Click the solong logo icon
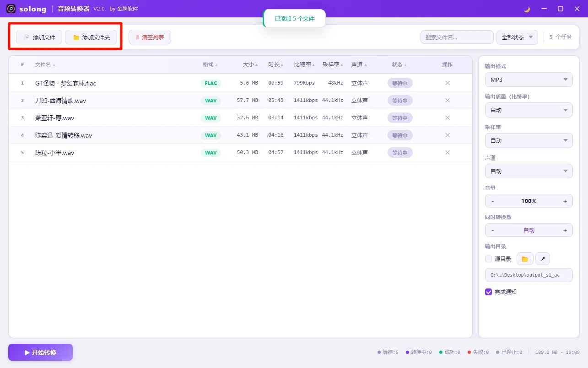The image size is (588, 368). click(x=10, y=9)
